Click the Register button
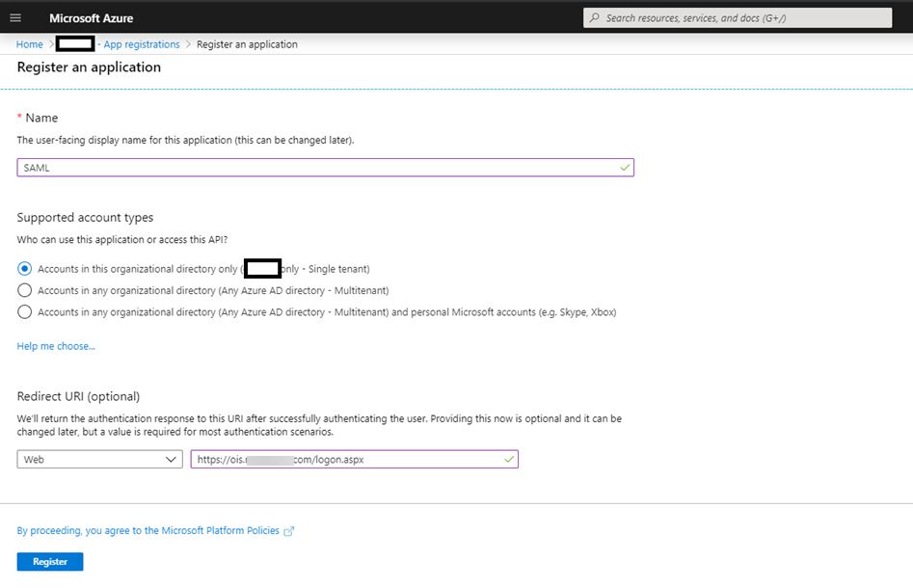The height and width of the screenshot is (588, 913). (x=50, y=562)
